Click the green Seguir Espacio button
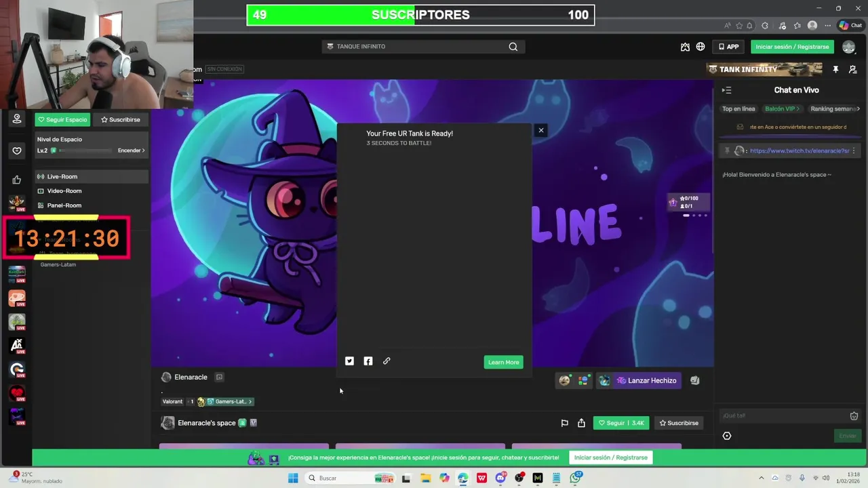The image size is (868, 488). (x=62, y=119)
